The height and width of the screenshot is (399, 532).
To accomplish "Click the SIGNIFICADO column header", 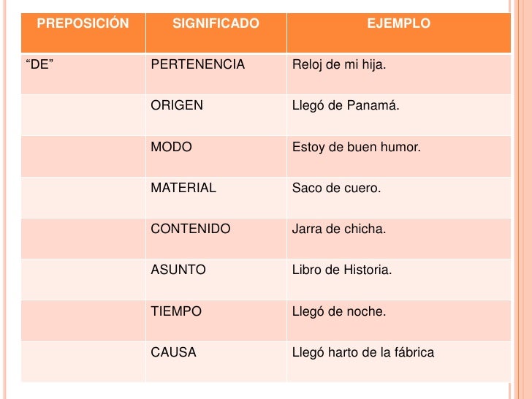I will pos(216,33).
